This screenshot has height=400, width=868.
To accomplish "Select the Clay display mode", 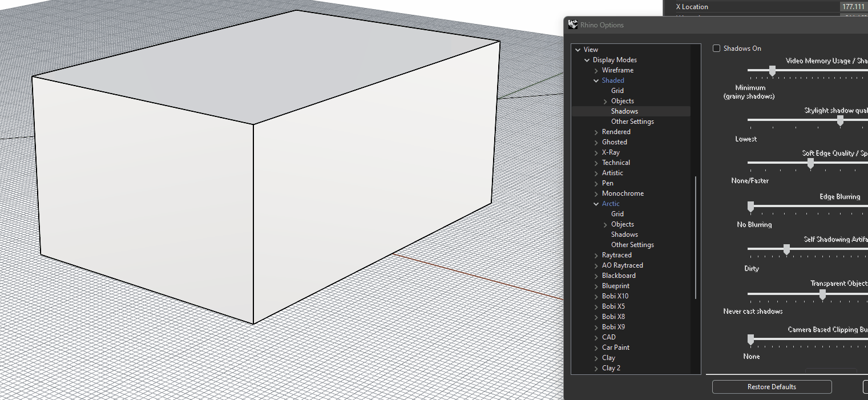I will click(x=608, y=358).
